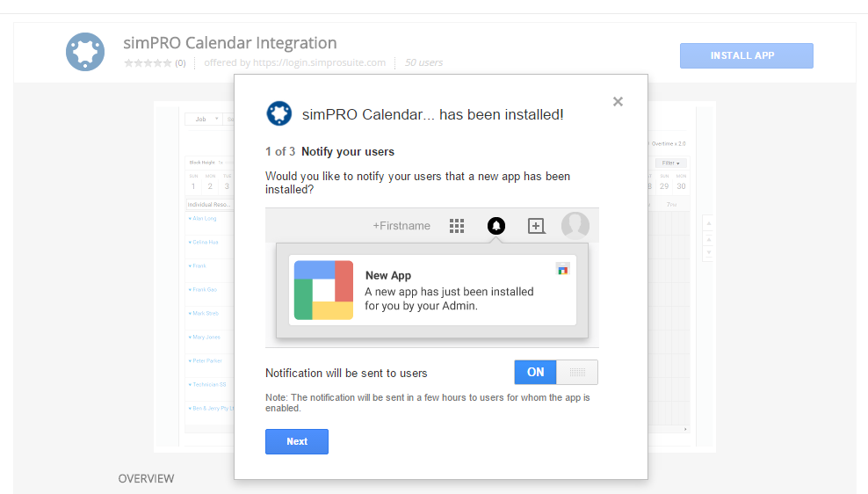Click the Mary Jones schedule row
The height and width of the screenshot is (494, 868).
[x=207, y=337]
